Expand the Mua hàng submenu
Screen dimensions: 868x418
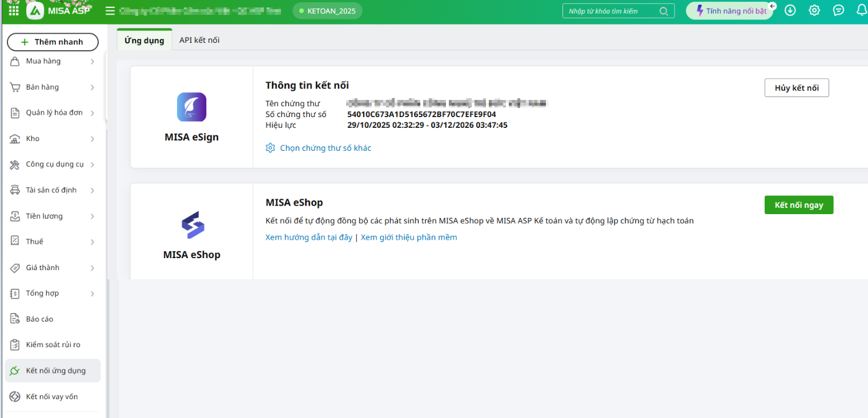(92, 62)
